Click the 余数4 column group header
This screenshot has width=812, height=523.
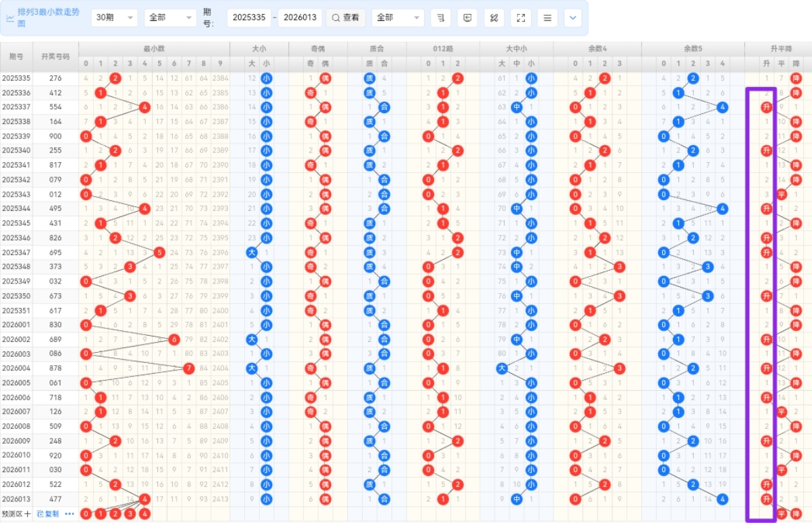click(597, 49)
